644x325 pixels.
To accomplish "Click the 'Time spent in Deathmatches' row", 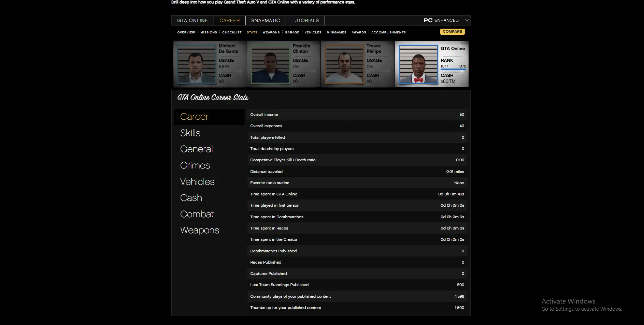I will [x=357, y=217].
